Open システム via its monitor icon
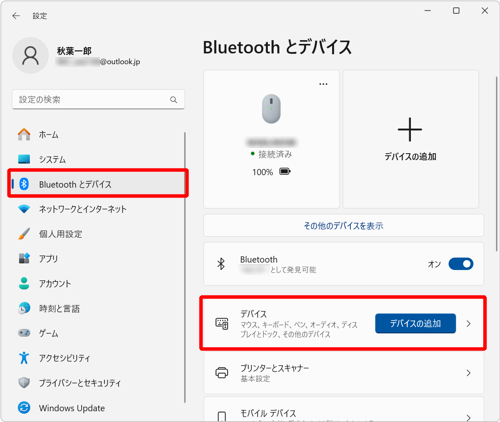500x422 pixels. click(24, 159)
